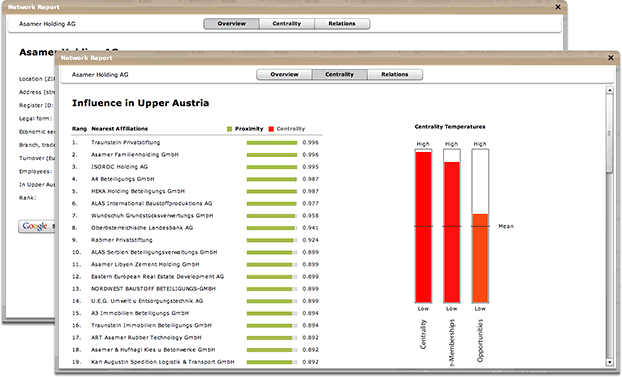Select ALAS Serbien Beteiligungsverwaltungs GmbH row
Viewport: 622px width, 377px height.
[x=196, y=252]
